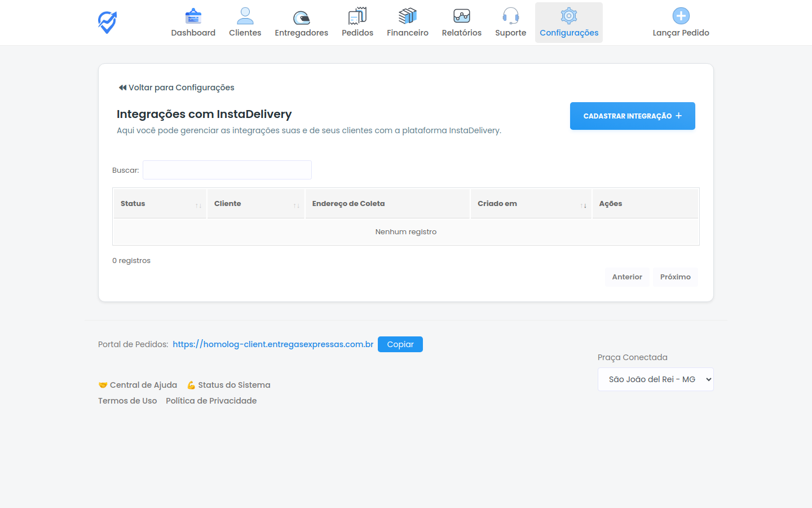This screenshot has height=508, width=812.
Task: Click the Configurações gear icon
Action: [x=568, y=15]
